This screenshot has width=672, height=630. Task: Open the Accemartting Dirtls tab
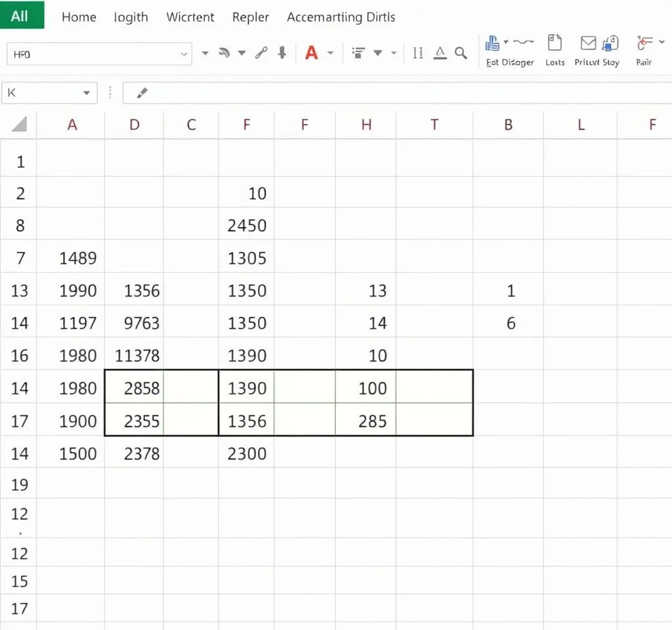pyautogui.click(x=341, y=17)
